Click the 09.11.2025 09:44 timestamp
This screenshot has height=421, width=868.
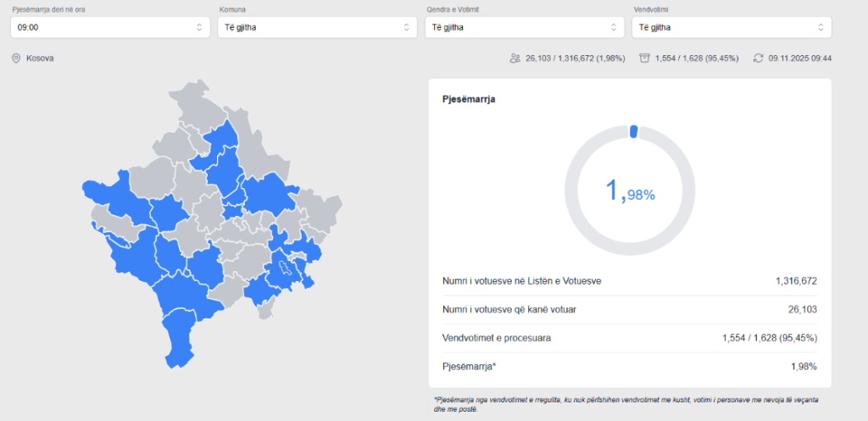click(x=799, y=58)
